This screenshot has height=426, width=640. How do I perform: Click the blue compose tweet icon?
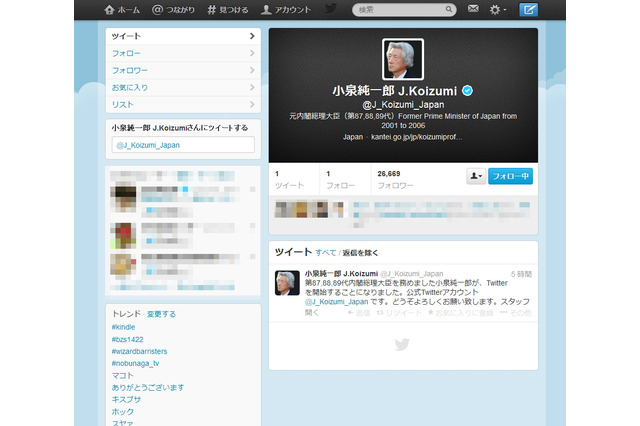click(529, 10)
